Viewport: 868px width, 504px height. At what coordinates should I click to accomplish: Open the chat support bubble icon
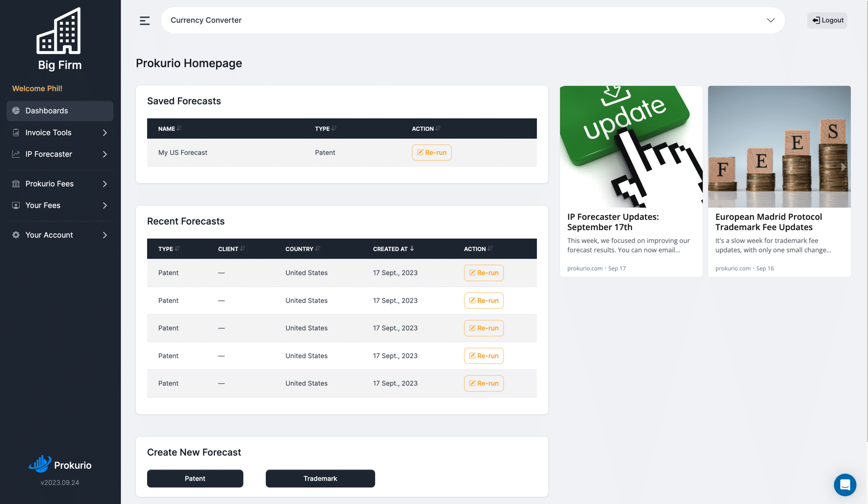click(845, 485)
